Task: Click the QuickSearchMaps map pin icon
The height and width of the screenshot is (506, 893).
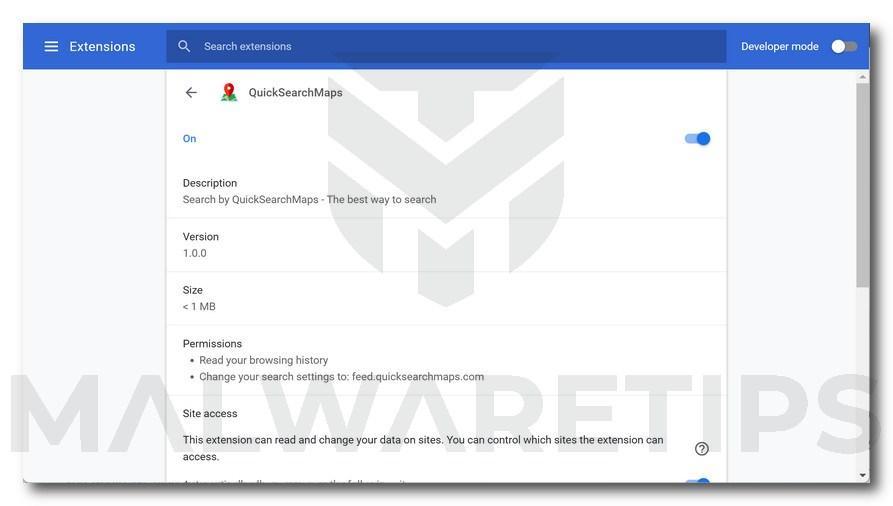Action: pos(229,92)
